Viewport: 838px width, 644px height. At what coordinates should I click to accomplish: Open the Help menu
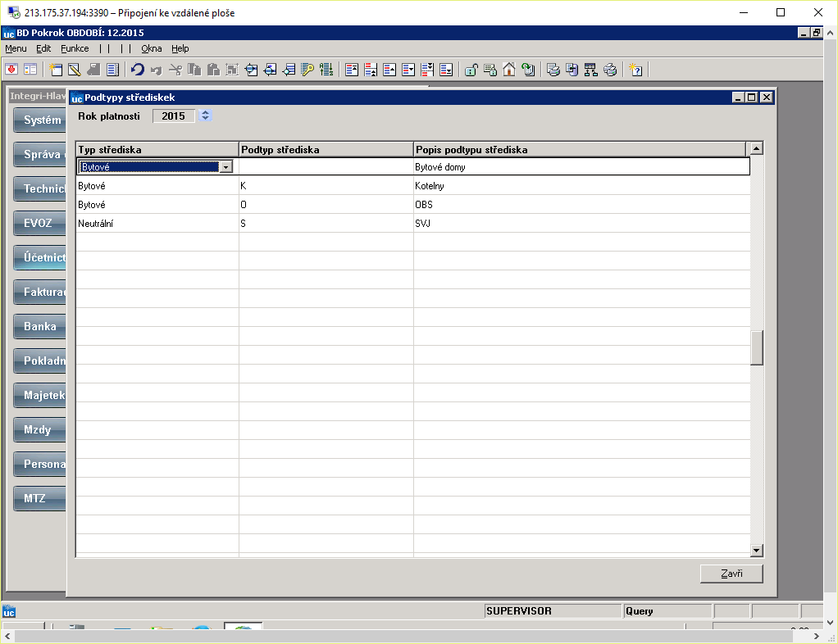point(180,48)
